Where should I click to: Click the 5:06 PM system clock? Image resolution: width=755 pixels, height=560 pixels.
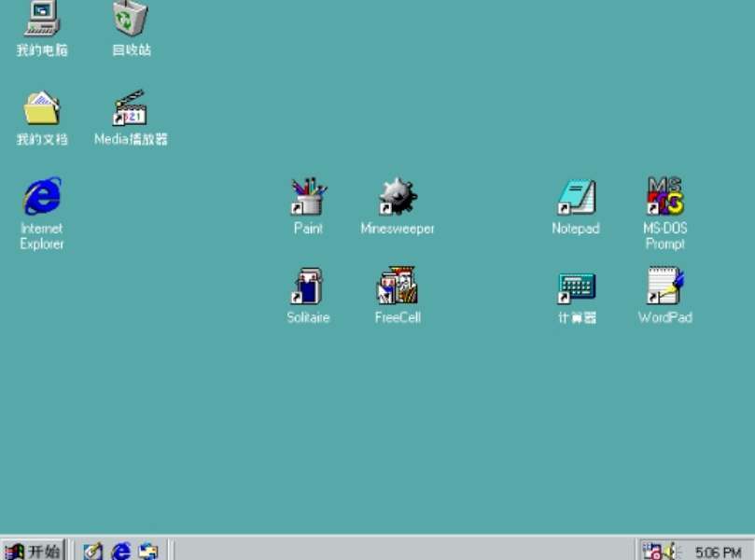[718, 552]
